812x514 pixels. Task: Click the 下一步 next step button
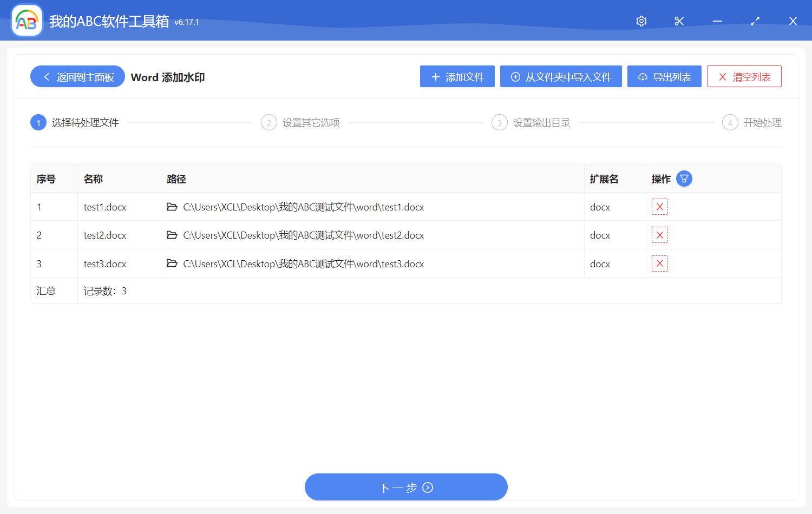406,487
